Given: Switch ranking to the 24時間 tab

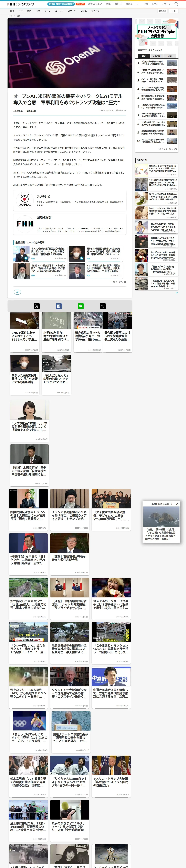Looking at the screenshot, I should (157, 56).
